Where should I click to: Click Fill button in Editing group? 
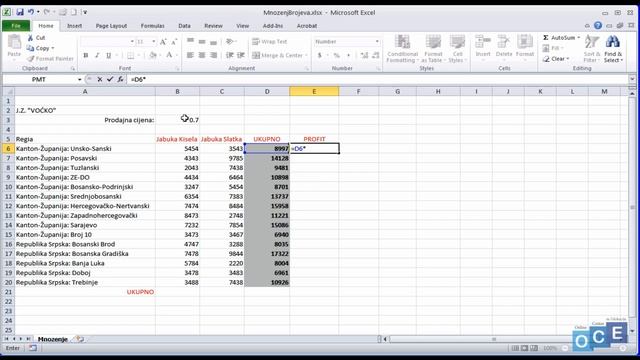click(x=553, y=48)
